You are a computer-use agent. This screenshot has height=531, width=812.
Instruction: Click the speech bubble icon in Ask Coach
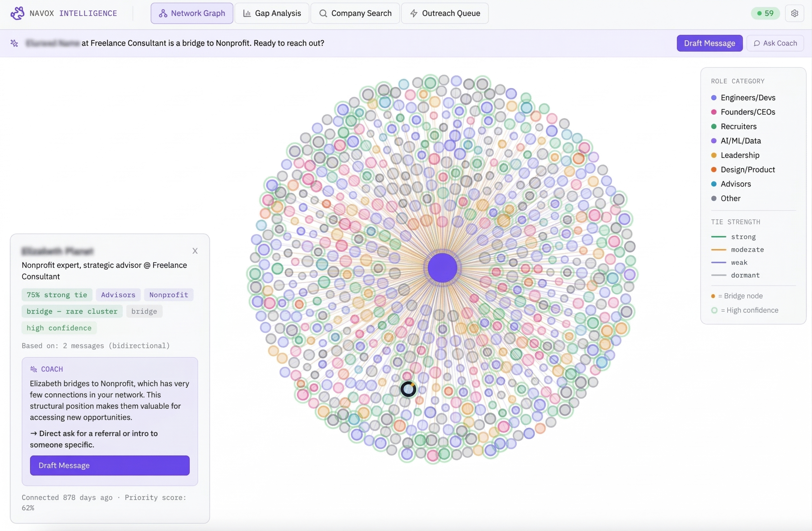757,43
